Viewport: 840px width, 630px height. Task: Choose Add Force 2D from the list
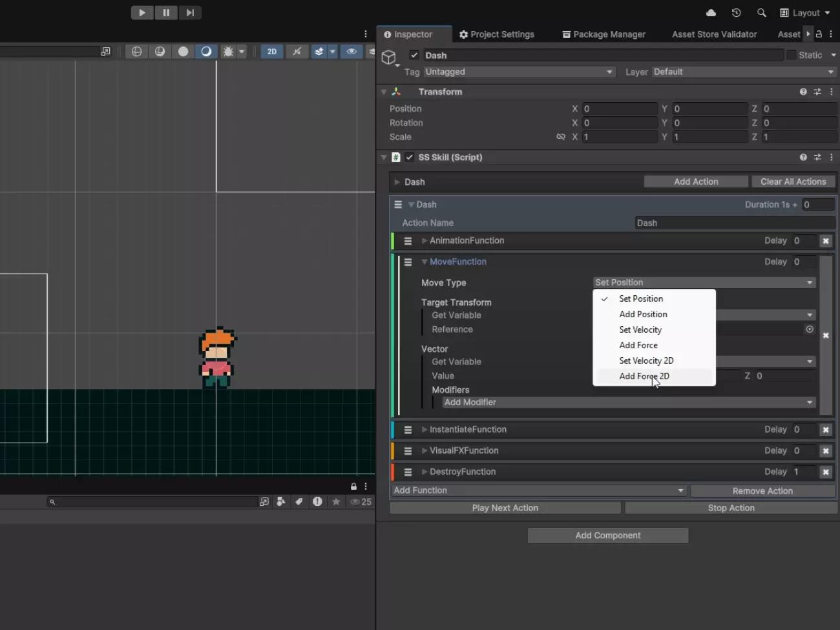[x=644, y=376]
